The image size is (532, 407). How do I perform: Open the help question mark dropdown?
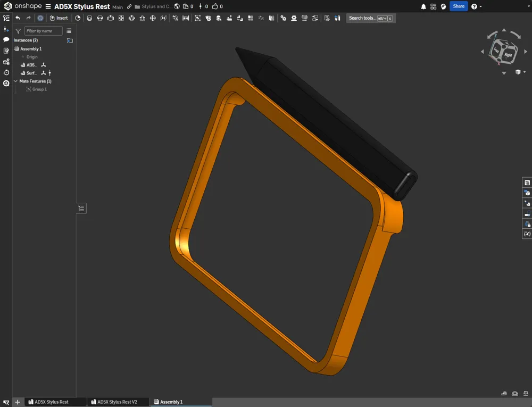point(476,6)
